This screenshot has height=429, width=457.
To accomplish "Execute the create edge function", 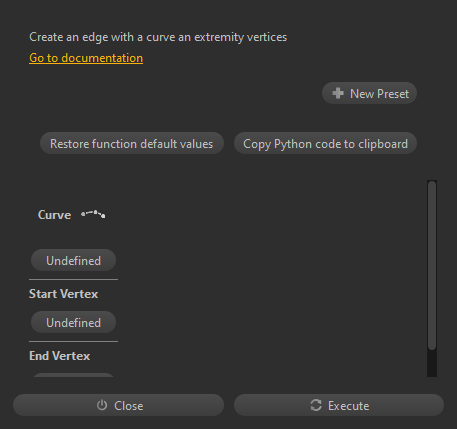I will coord(339,405).
